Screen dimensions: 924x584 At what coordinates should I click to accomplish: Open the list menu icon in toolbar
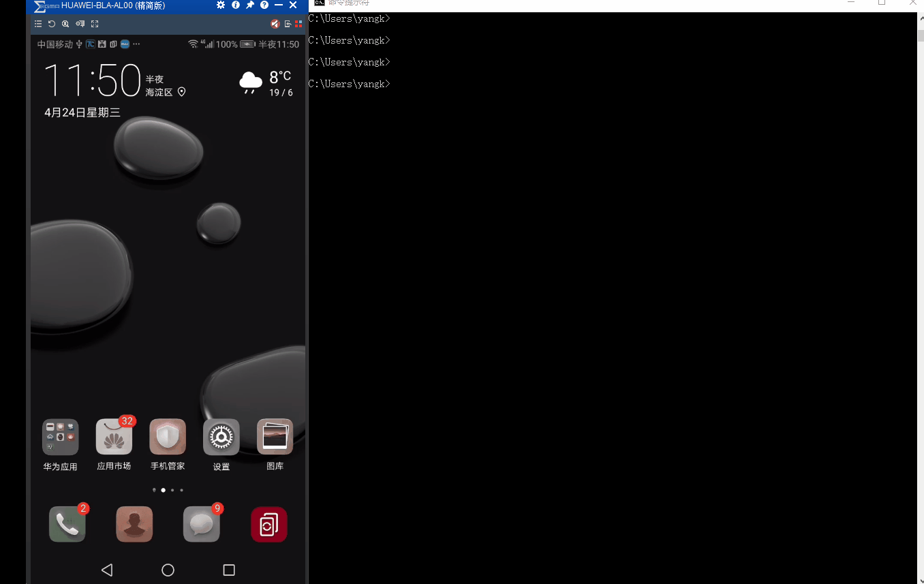(x=38, y=24)
